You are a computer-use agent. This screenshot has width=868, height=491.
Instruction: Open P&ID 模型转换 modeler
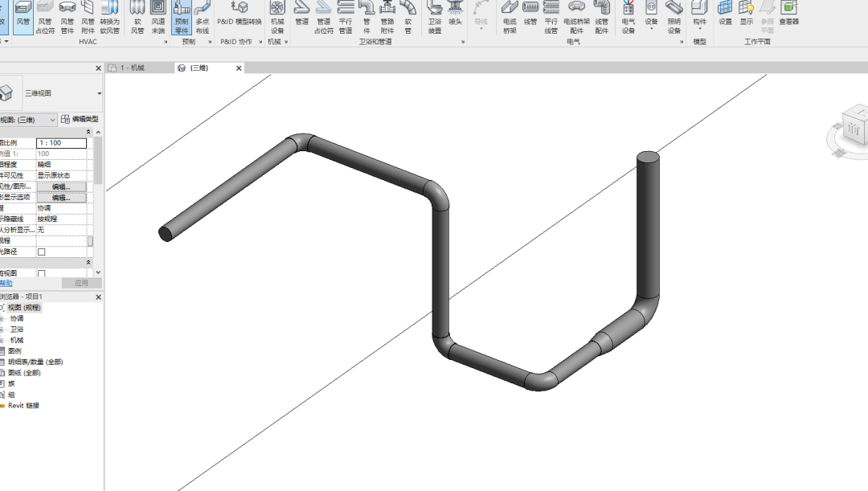point(240,14)
